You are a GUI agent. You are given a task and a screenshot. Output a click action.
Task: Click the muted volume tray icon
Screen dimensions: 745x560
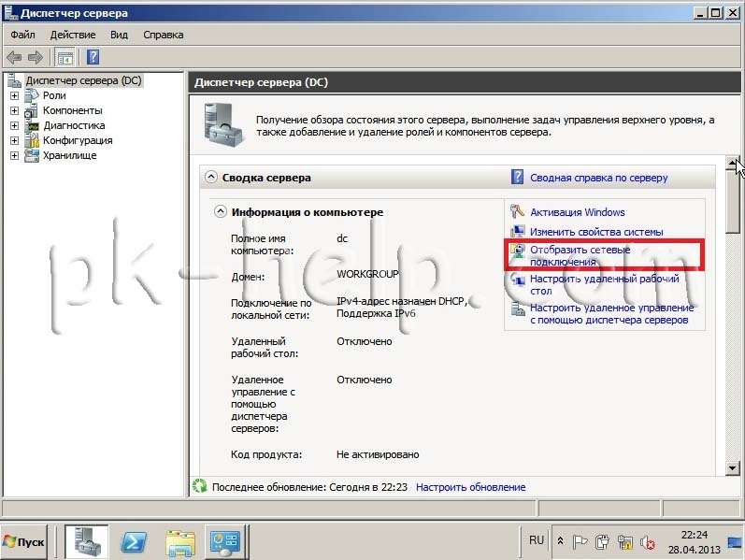645,541
